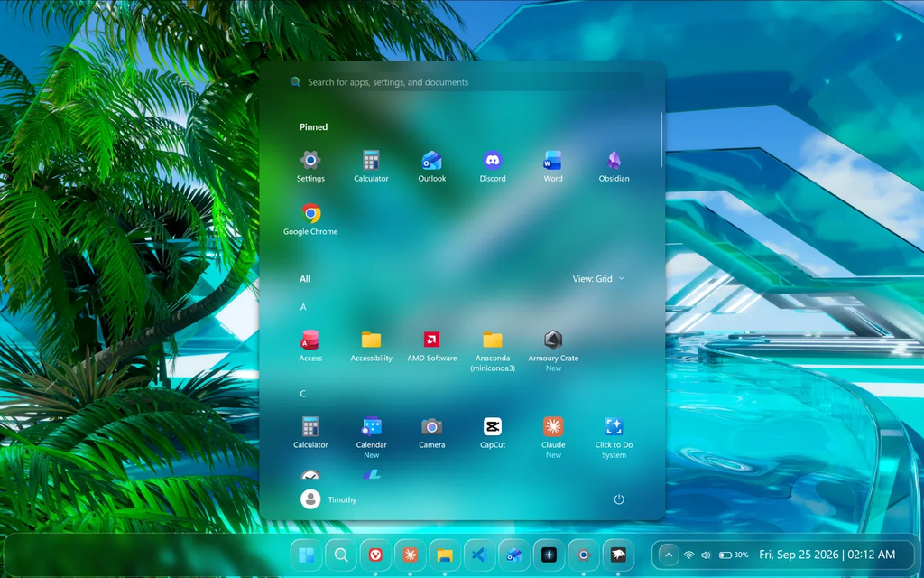Open Visual Studio Code from the taskbar
Image resolution: width=924 pixels, height=578 pixels.
pos(479,555)
